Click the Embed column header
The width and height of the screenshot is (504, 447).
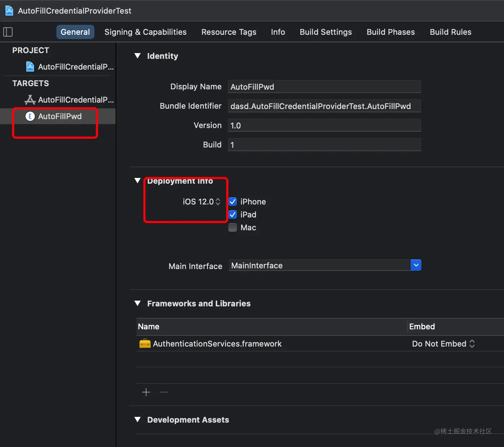coord(422,326)
